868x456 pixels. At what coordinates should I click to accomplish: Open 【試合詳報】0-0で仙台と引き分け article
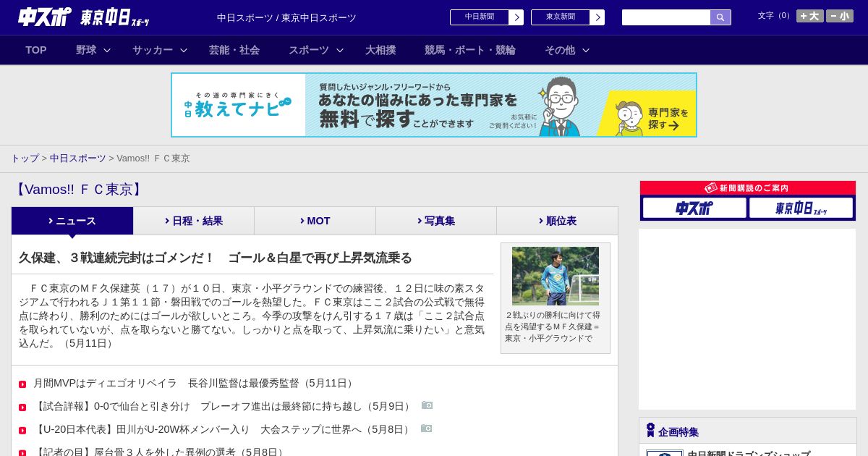coord(224,406)
